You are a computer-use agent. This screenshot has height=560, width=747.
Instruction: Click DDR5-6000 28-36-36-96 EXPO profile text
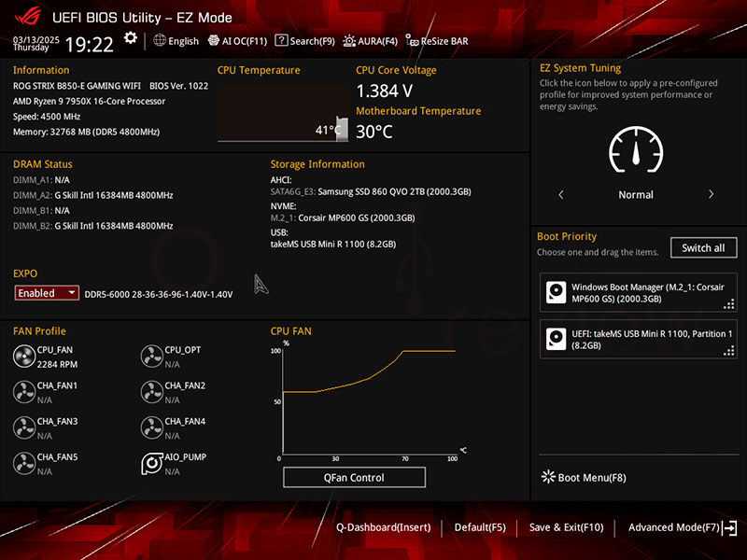click(x=159, y=294)
